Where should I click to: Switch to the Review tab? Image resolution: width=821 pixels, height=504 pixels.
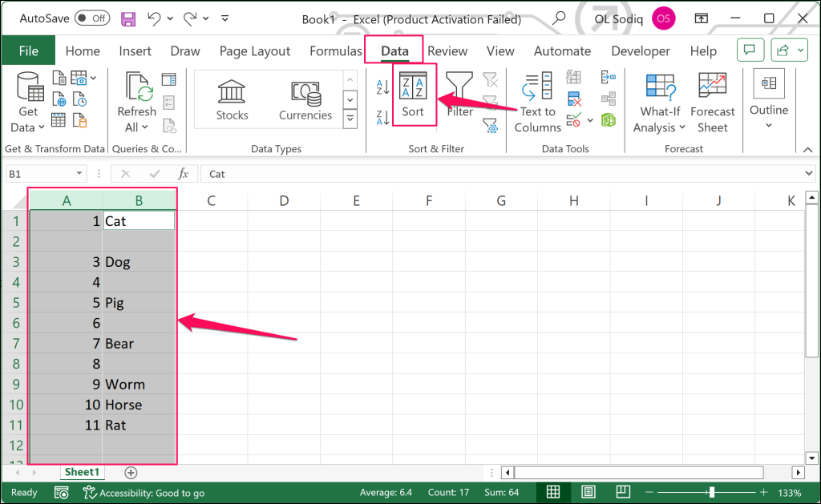[x=447, y=51]
